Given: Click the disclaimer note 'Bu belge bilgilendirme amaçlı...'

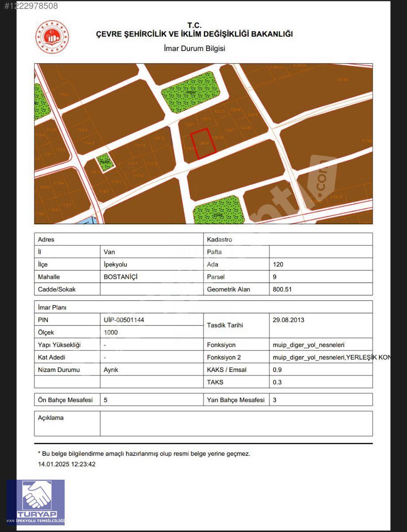Looking at the screenshot, I should coord(144,454).
